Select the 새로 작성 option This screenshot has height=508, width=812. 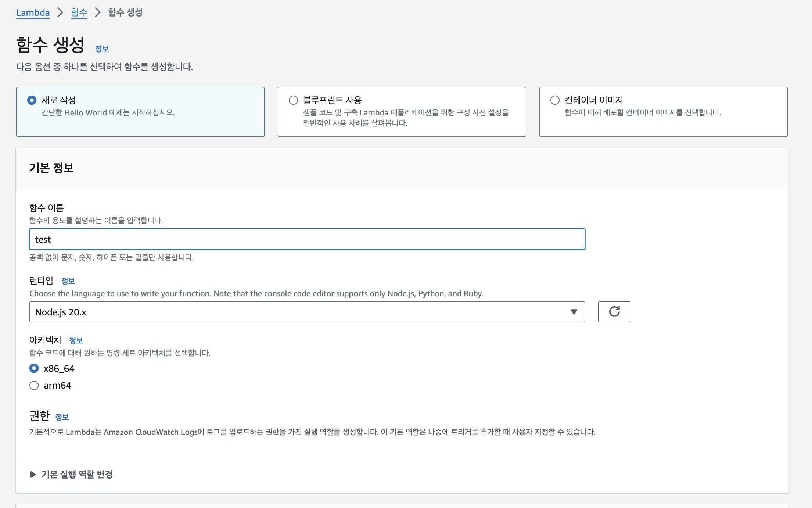32,100
